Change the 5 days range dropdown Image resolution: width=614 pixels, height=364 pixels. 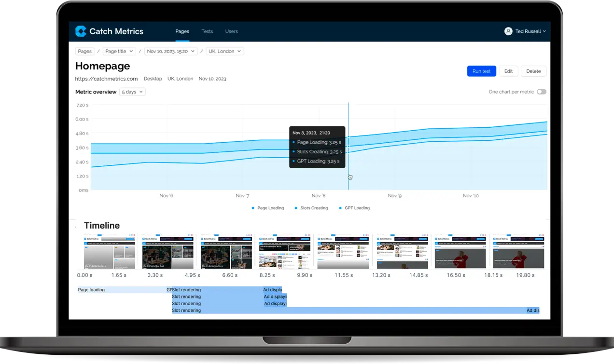pos(132,92)
